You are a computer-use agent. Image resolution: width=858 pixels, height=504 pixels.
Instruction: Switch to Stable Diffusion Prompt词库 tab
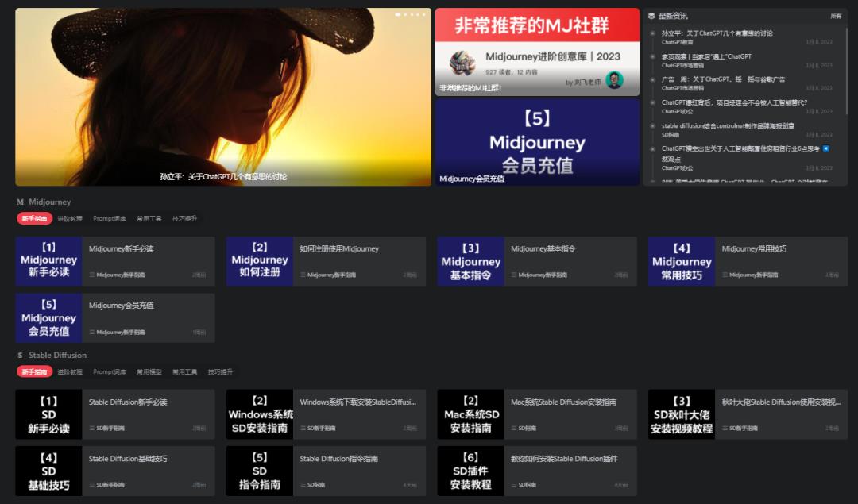click(x=110, y=371)
